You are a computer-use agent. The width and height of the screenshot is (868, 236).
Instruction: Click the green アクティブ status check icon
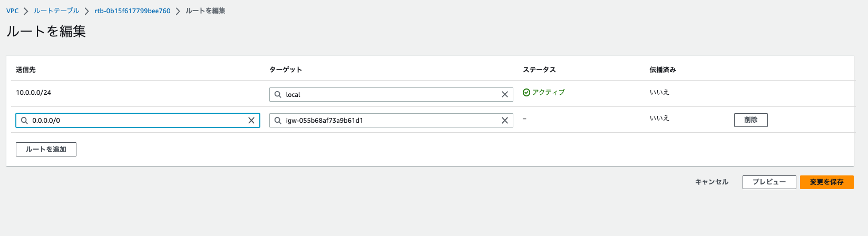coord(526,93)
